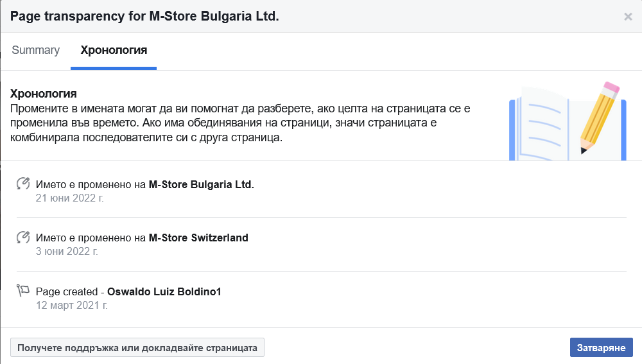Click the first Името е променено на text
Screen dimensions: 642x364
(91, 184)
